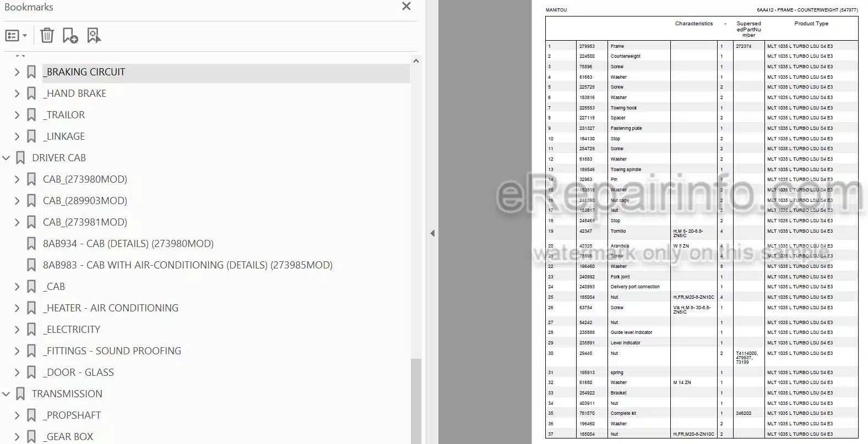Click the 'Product Type' column header
Screen dimensions: 868x444
811,24
